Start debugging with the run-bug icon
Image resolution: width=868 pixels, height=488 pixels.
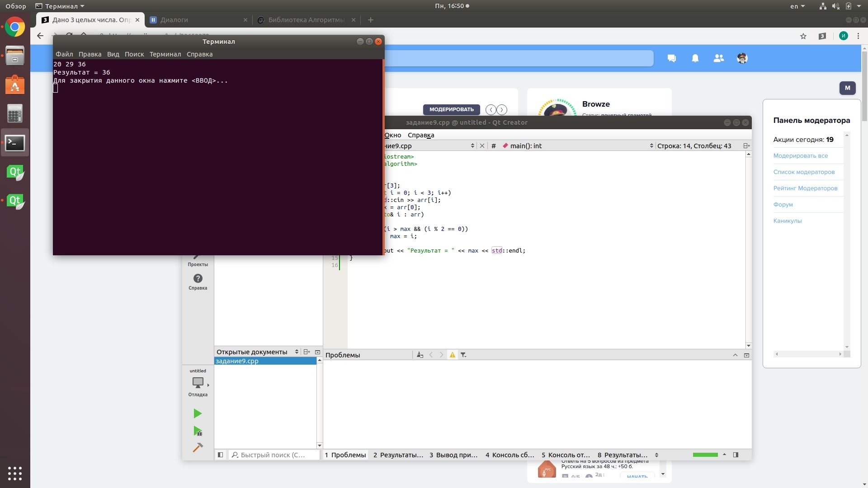point(198,431)
